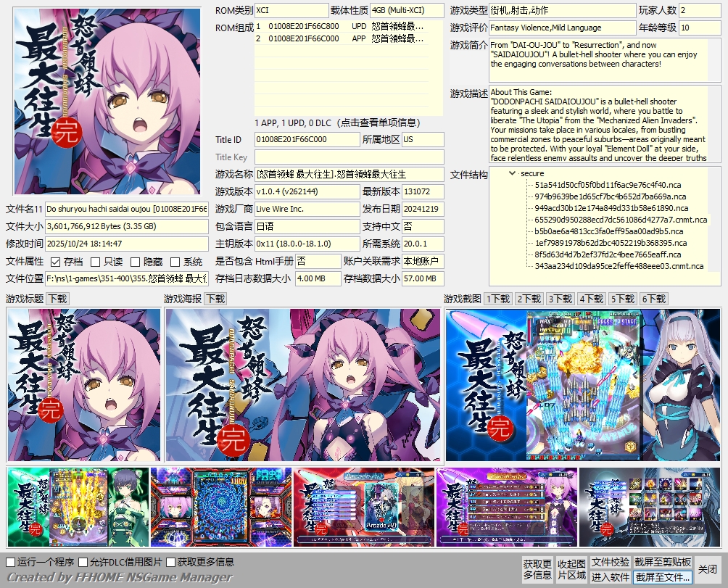Select the APP row in ROM组成 list
The image size is (728, 588).
[342, 38]
